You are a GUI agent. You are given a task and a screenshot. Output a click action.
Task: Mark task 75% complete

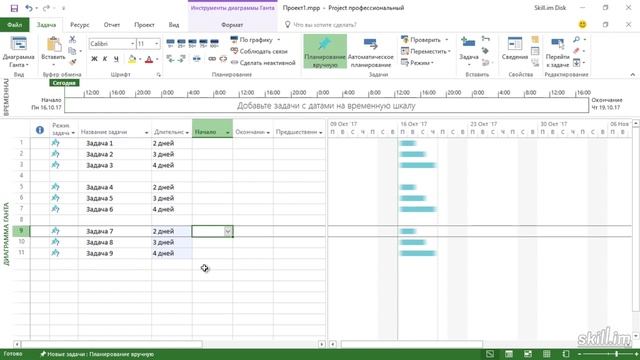(203, 43)
